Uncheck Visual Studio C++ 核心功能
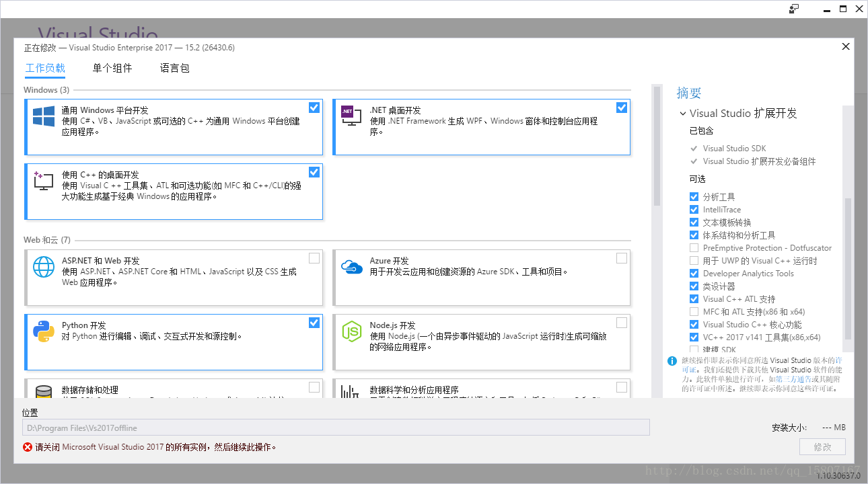 pos(694,325)
